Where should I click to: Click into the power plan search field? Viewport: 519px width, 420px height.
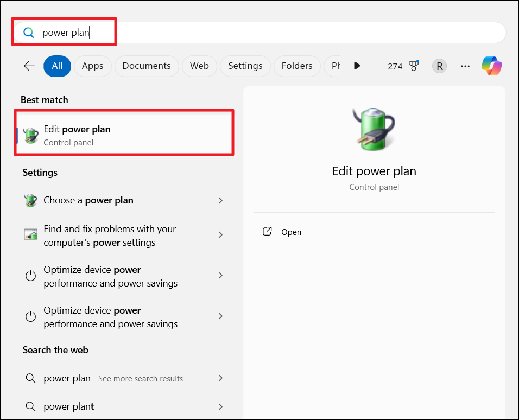(x=271, y=33)
